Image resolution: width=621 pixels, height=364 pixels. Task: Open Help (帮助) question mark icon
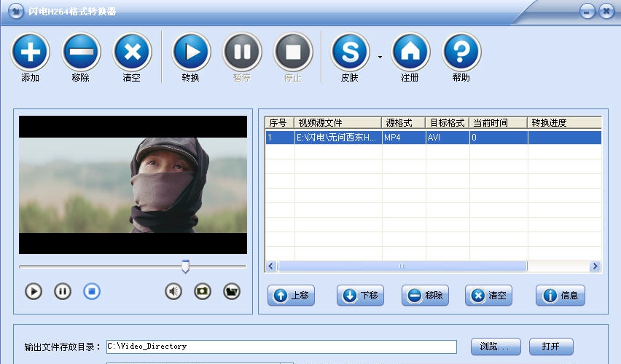(461, 52)
